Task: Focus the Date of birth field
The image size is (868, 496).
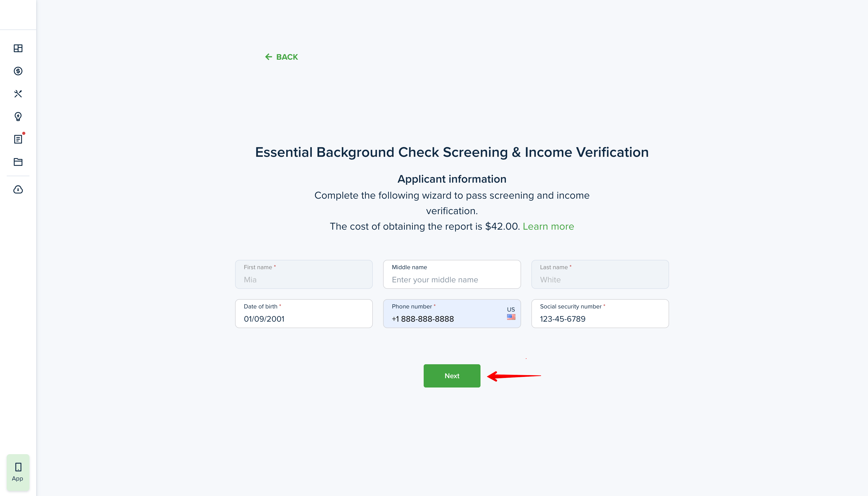Action: tap(304, 319)
